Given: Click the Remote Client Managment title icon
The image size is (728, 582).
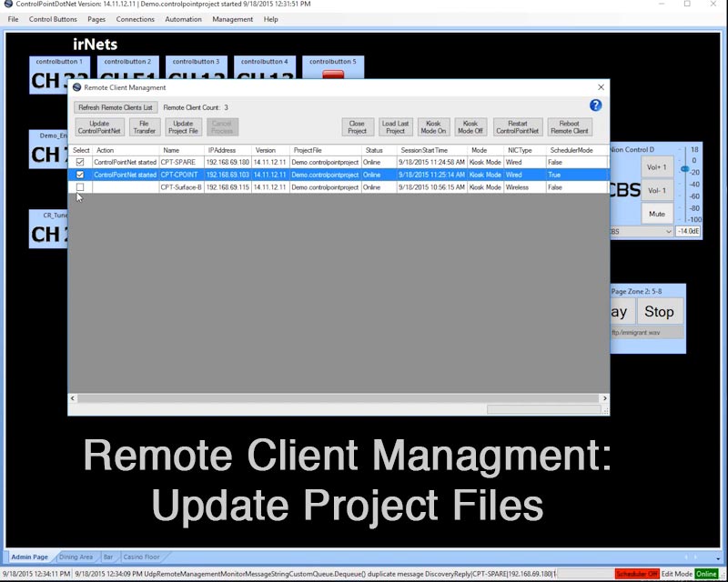Looking at the screenshot, I should [76, 87].
